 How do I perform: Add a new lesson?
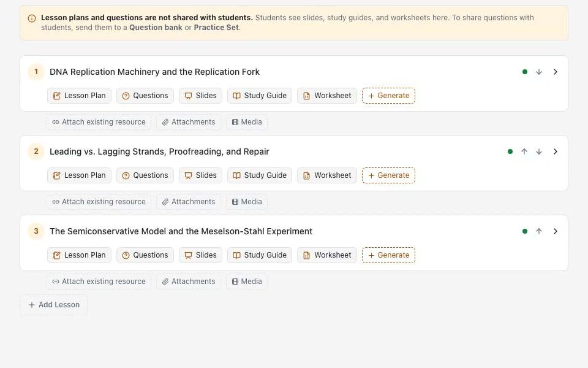pos(54,305)
